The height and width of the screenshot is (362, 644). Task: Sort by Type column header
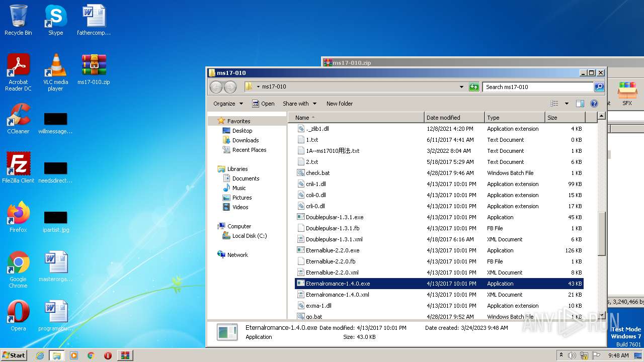click(515, 118)
